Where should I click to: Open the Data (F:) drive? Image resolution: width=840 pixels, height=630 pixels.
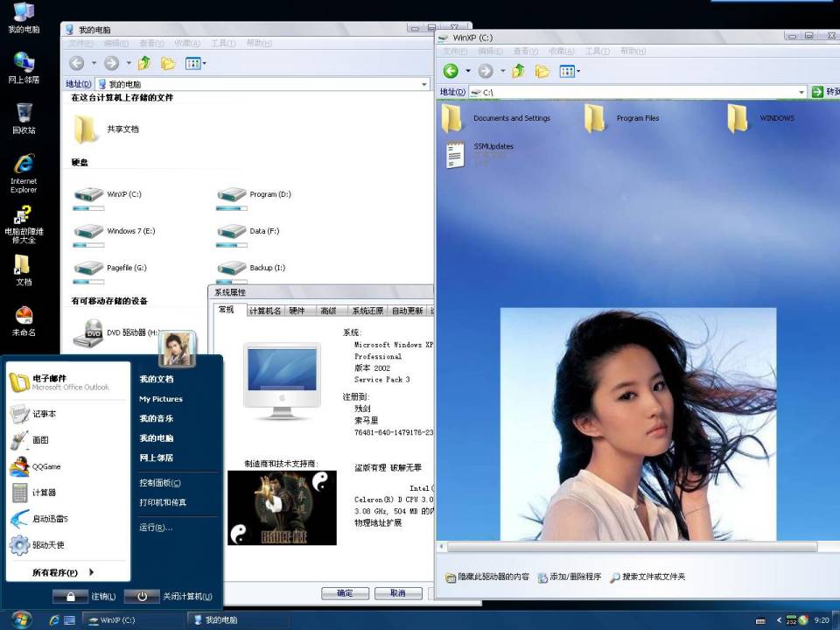pos(248,236)
